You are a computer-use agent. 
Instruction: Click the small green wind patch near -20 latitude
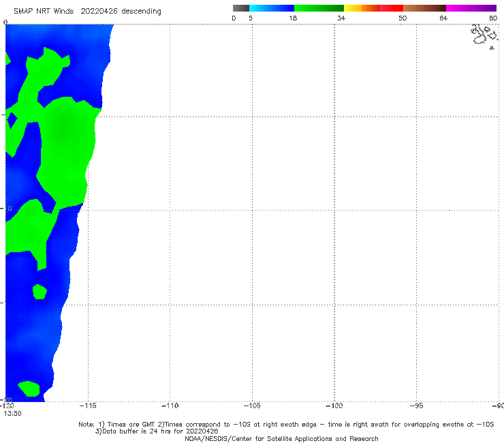[29, 388]
